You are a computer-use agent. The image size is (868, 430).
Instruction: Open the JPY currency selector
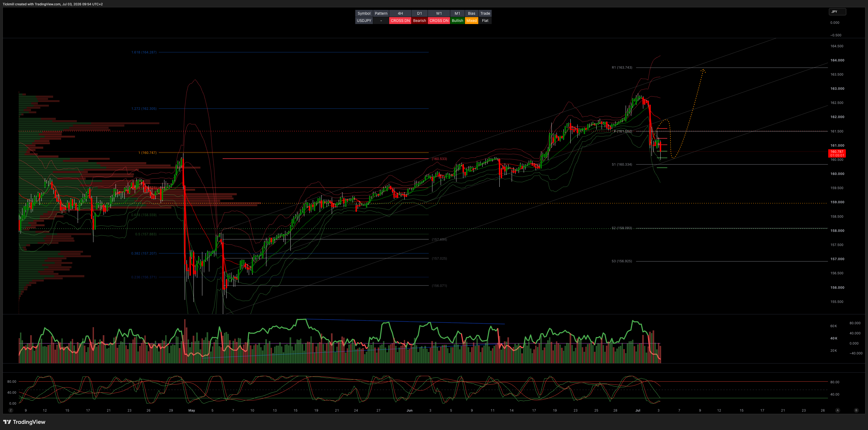pyautogui.click(x=837, y=12)
